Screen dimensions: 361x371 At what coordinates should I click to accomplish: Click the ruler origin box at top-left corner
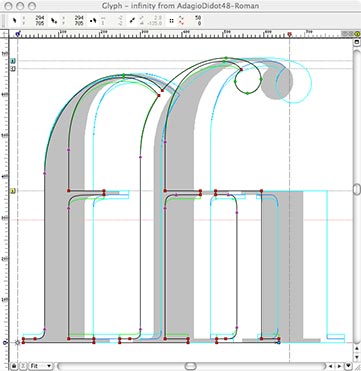[x=5, y=34]
